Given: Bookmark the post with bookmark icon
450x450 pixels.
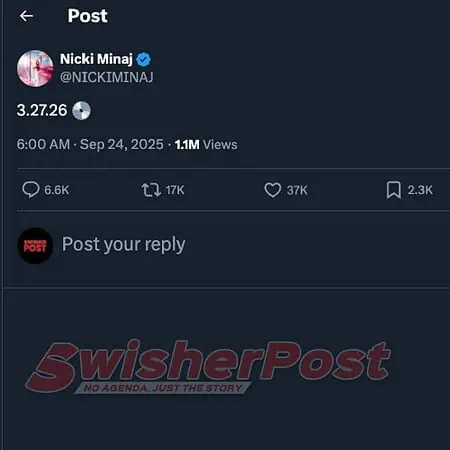Looking at the screenshot, I should [x=394, y=190].
